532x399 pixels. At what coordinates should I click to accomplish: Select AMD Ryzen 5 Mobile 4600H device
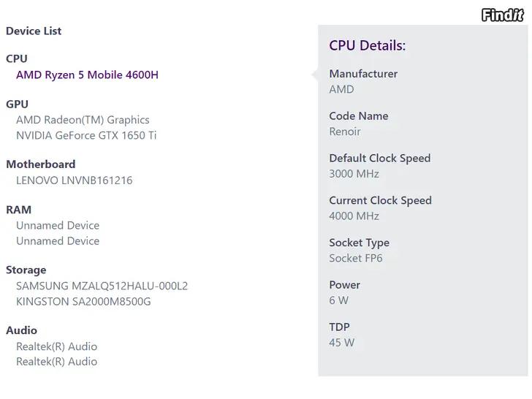click(87, 75)
